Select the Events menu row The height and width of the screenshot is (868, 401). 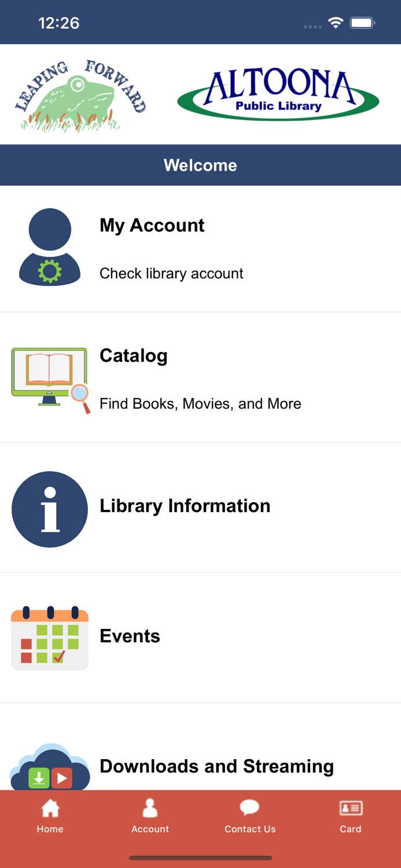coord(130,636)
